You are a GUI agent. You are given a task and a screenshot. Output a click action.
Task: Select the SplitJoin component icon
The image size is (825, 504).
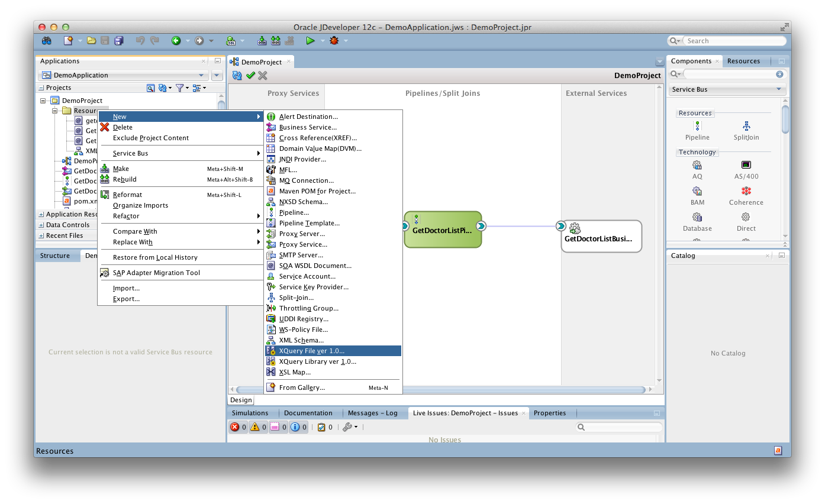pos(746,130)
